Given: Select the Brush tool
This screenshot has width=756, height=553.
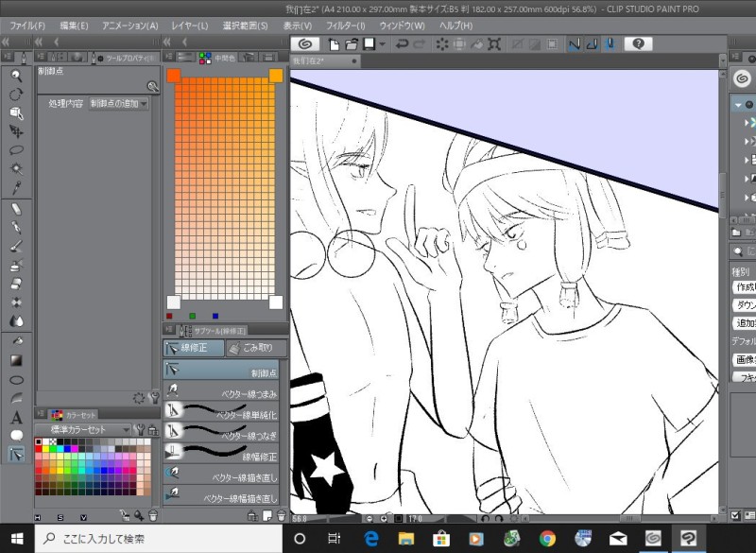Looking at the screenshot, I should pyautogui.click(x=16, y=246).
